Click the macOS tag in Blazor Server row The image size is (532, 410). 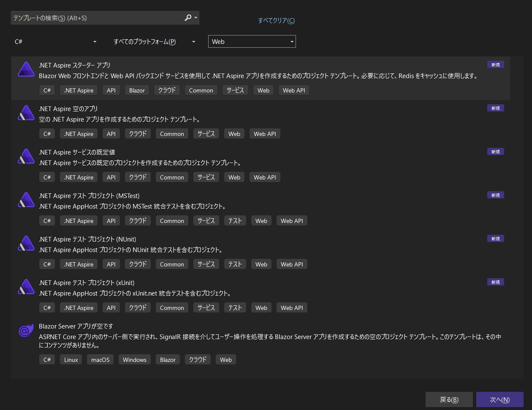tap(100, 360)
